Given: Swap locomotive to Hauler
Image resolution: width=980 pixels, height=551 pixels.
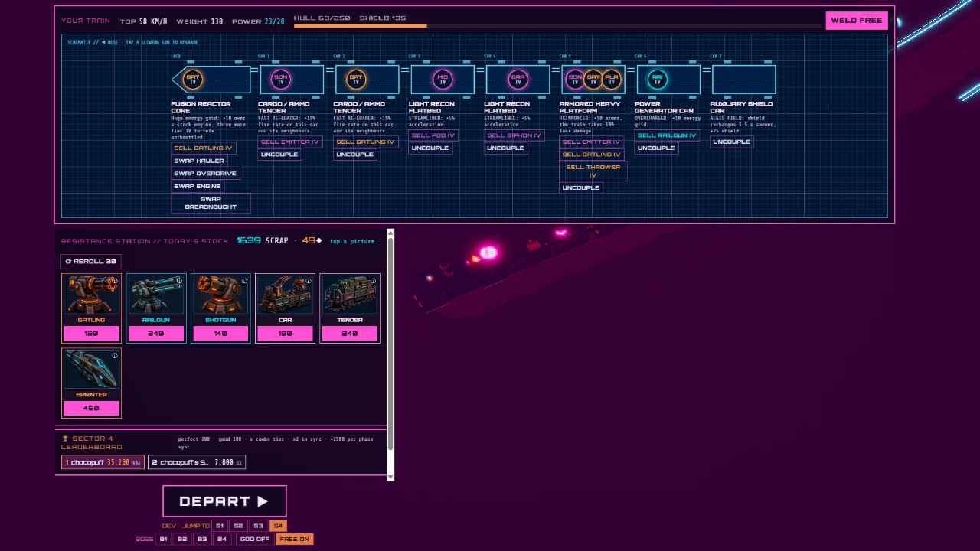Looking at the screenshot, I should tap(199, 161).
